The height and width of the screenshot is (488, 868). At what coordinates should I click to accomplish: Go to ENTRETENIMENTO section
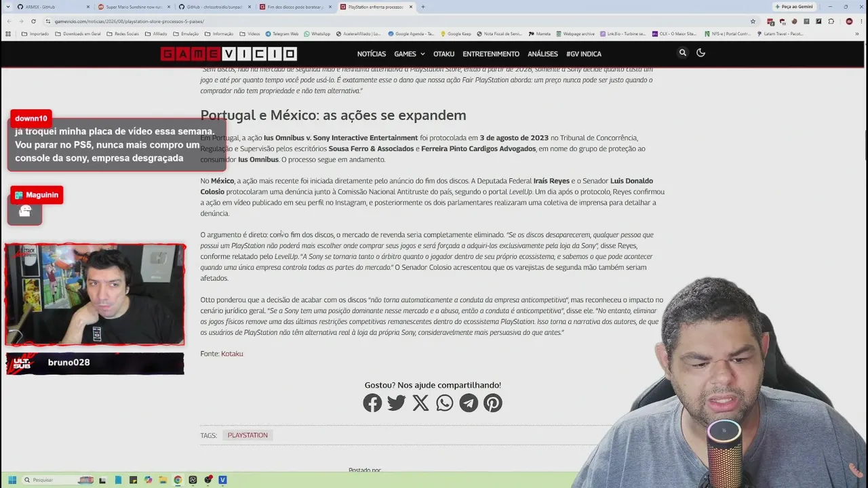point(491,54)
